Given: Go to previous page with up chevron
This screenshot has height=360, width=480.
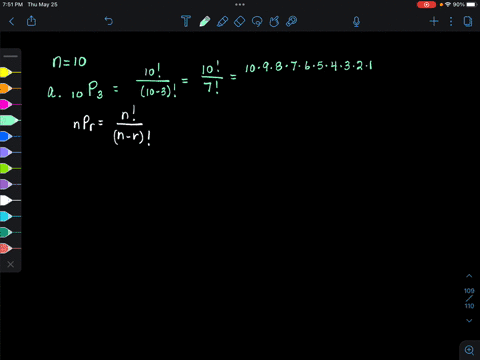Looking at the screenshot, I should (469, 276).
